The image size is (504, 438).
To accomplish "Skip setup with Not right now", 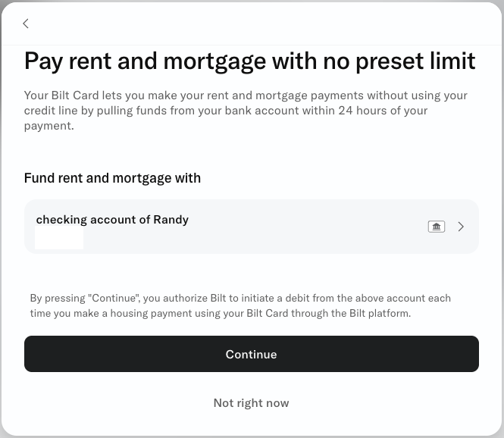I will (x=251, y=403).
